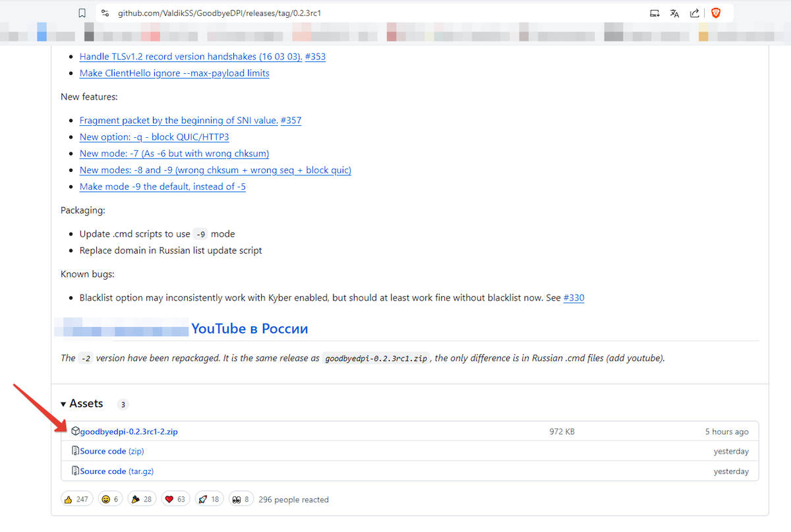The image size is (791, 532).
Task: Open the translate page icon
Action: (x=674, y=13)
